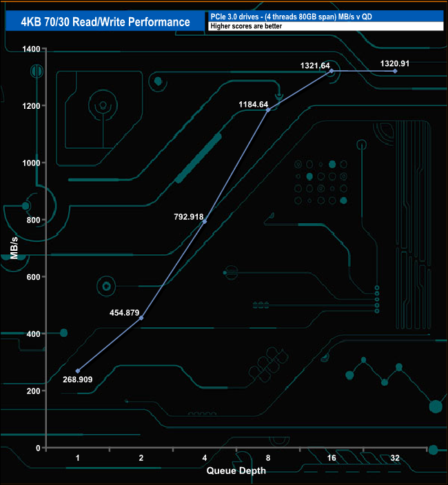
Task: Click the 200 y-axis label
Action: pos(33,391)
